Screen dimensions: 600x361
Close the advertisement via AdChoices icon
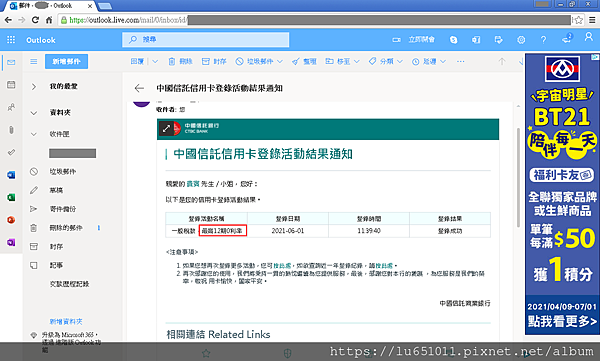[595, 57]
